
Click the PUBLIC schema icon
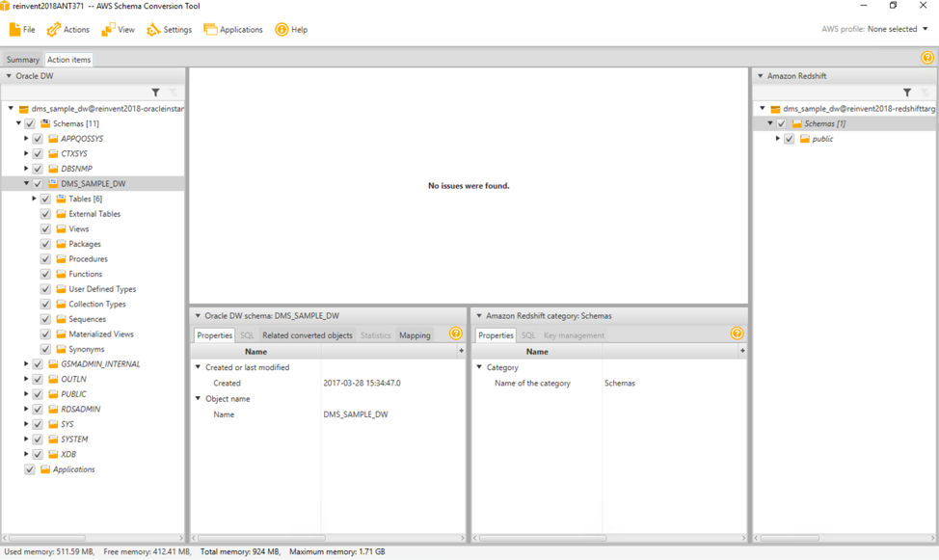(53, 393)
